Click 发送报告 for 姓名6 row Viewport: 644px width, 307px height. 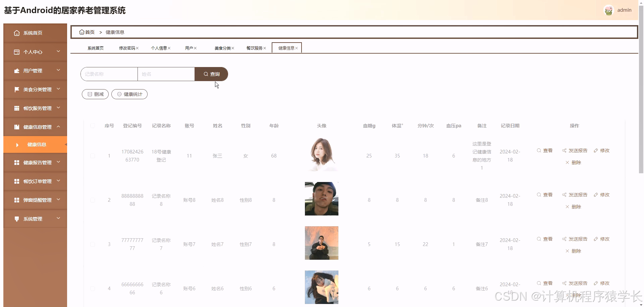(x=575, y=283)
